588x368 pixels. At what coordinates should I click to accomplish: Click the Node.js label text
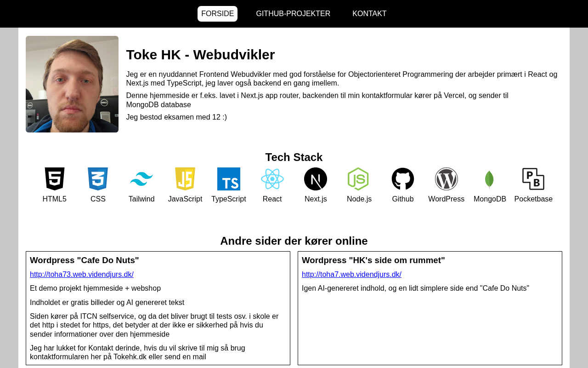coord(359,199)
